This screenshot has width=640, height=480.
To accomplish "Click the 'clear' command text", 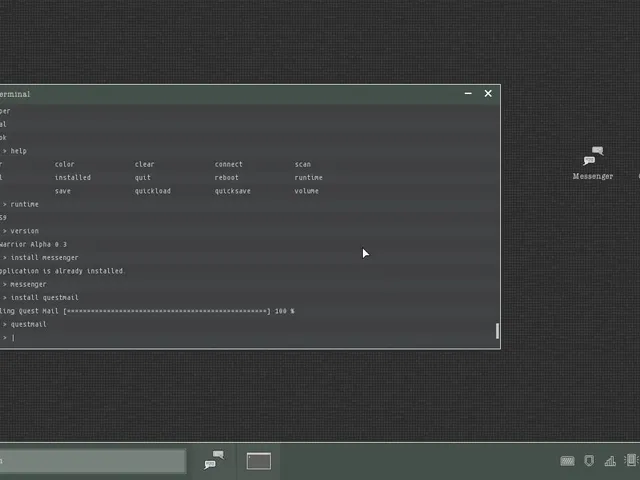I will [144, 164].
